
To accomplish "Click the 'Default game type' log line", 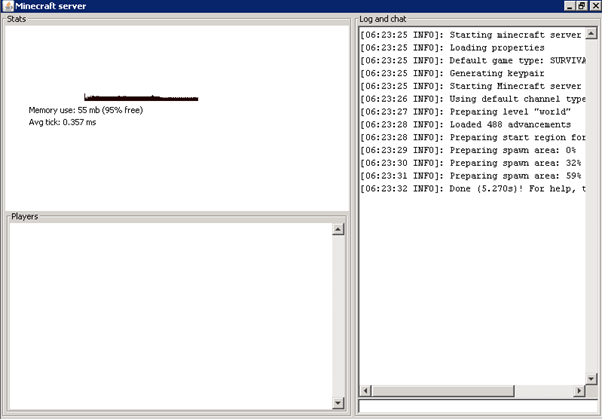I will click(x=473, y=61).
